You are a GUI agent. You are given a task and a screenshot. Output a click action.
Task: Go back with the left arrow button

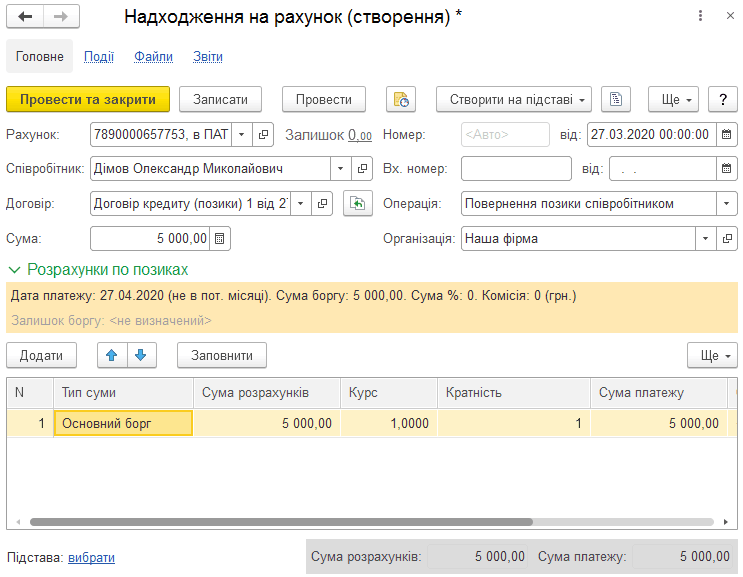point(25,17)
